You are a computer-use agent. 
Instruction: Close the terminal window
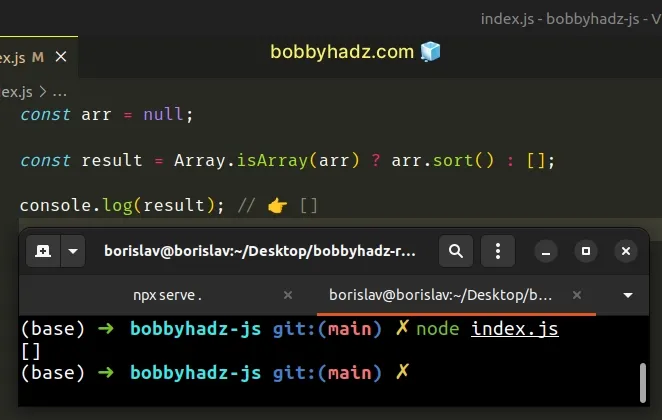pos(626,252)
